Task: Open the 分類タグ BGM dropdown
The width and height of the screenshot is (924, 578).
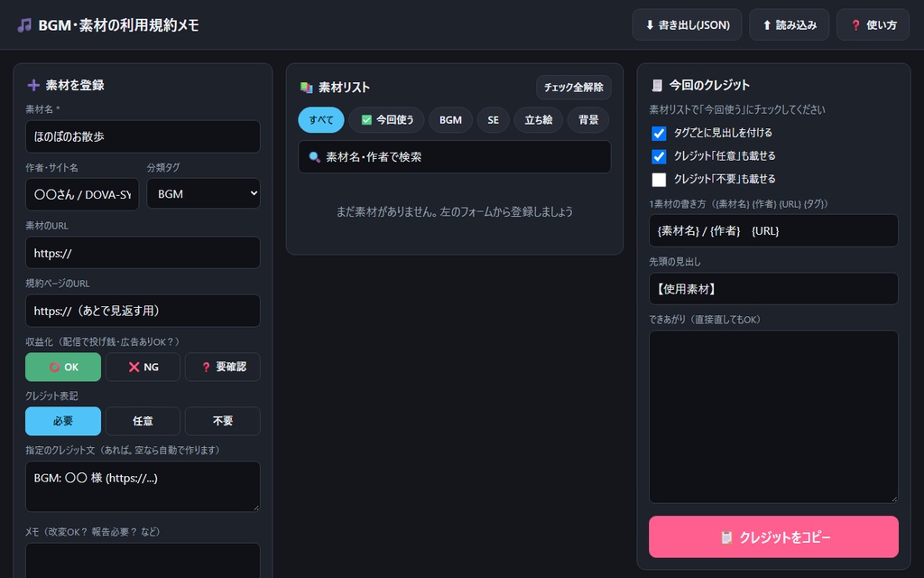Action: 203,193
